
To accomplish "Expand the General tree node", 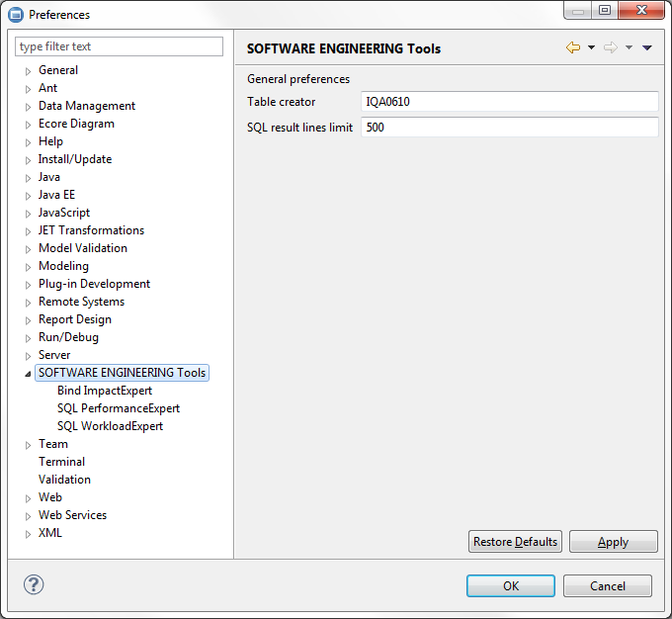I will pos(29,71).
